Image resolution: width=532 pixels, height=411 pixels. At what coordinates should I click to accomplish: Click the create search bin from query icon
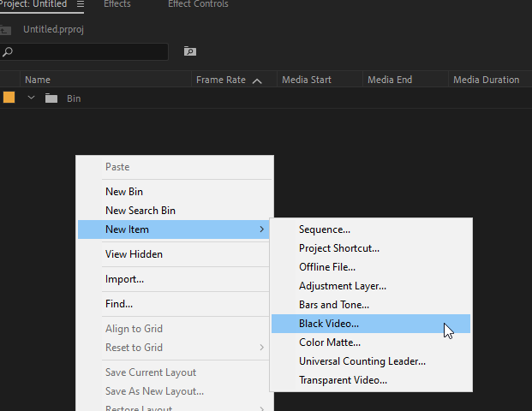click(x=190, y=52)
